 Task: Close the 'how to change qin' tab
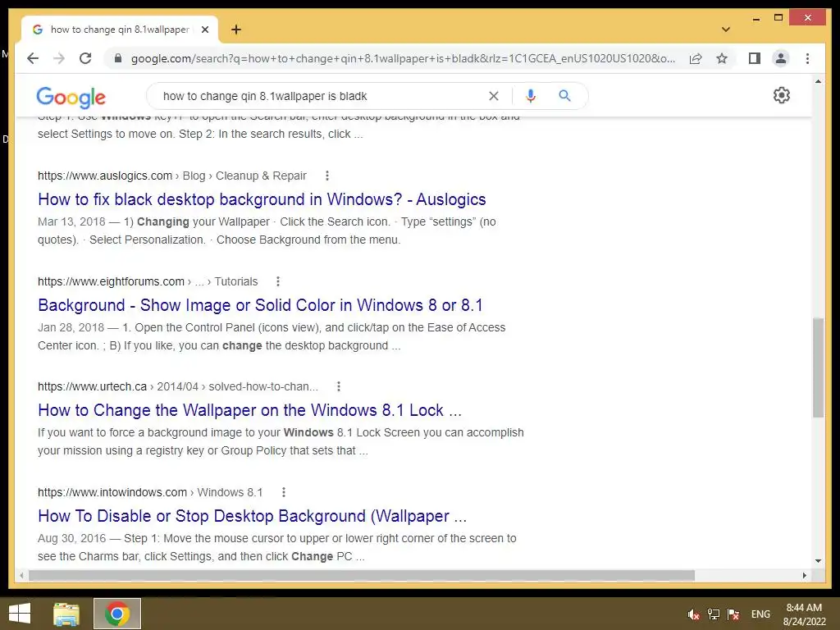204,30
